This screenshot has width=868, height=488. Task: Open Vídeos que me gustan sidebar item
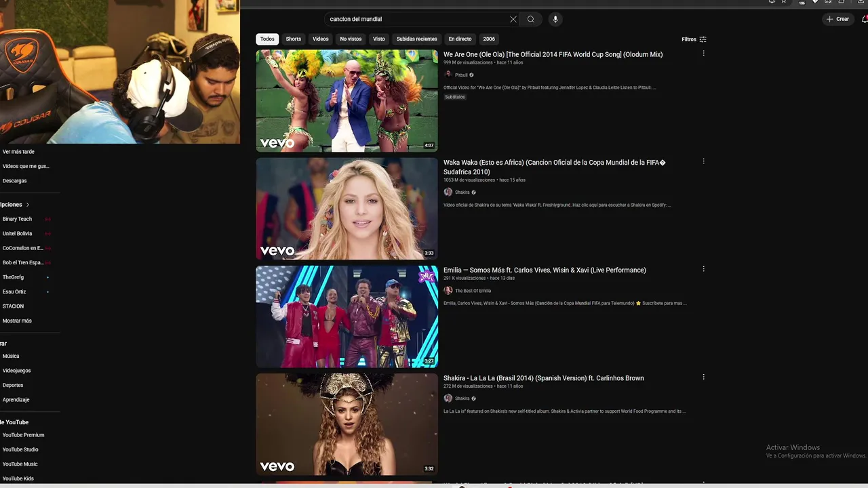[26, 166]
